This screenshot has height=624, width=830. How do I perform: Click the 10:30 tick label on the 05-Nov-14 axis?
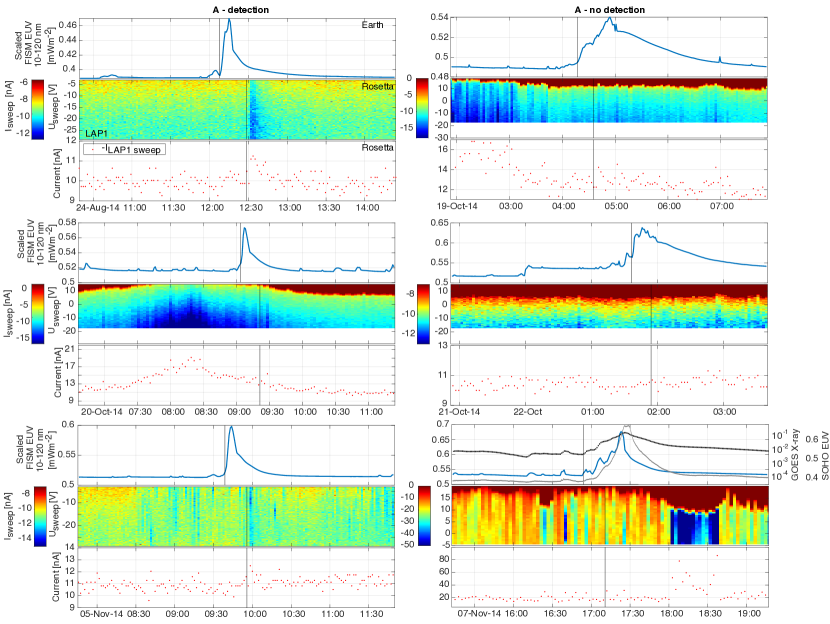coord(293,614)
